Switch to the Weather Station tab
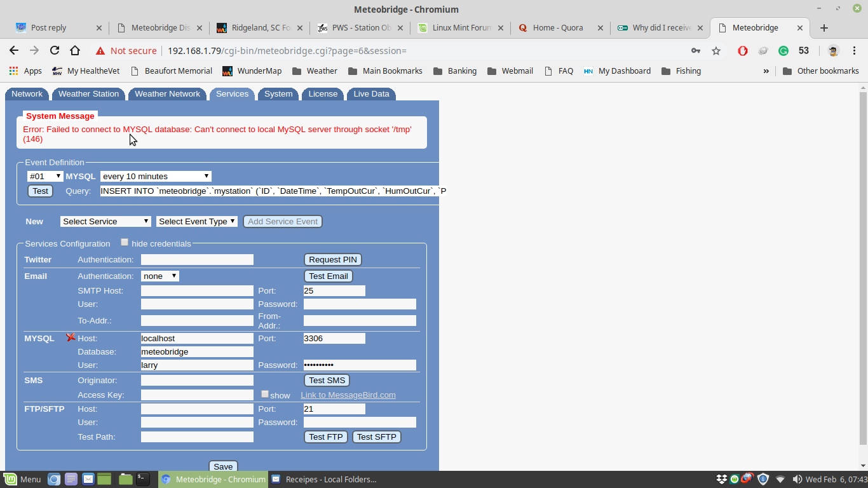 [88, 94]
